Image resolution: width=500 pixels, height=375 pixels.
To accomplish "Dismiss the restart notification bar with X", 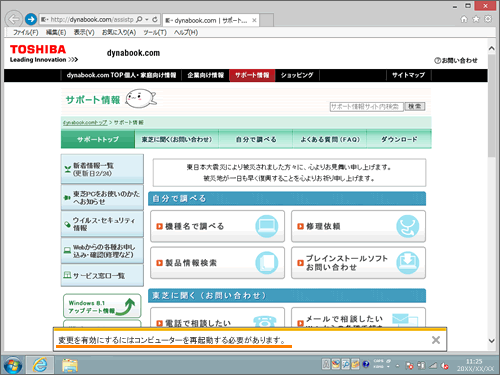I will click(x=436, y=340).
